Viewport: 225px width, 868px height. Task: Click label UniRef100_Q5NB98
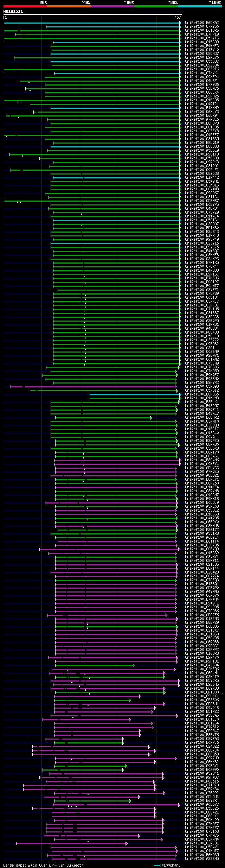click(202, 387)
